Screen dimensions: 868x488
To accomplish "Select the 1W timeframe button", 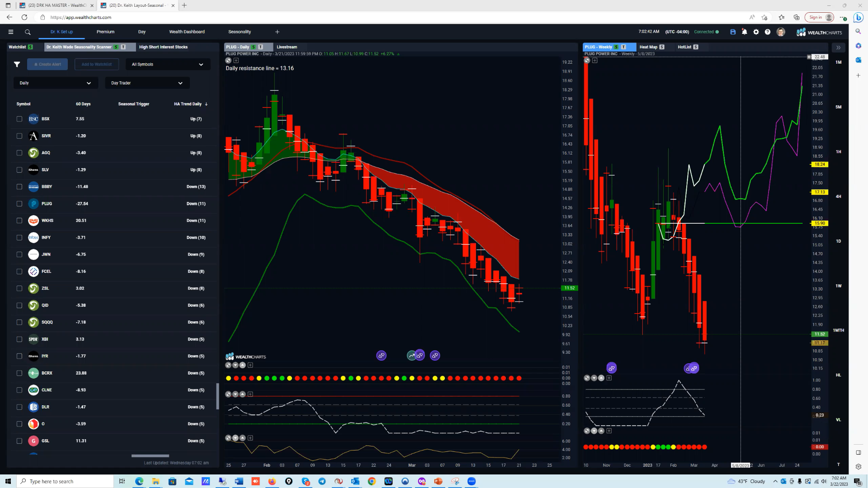I will point(839,286).
